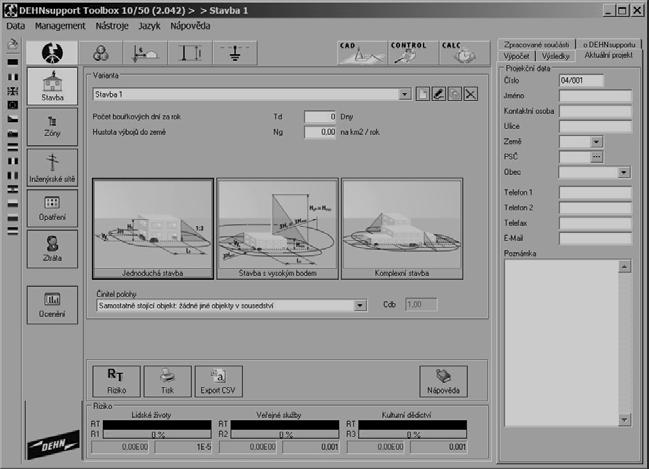
Task: Click the Export CSV button
Action: (x=218, y=382)
